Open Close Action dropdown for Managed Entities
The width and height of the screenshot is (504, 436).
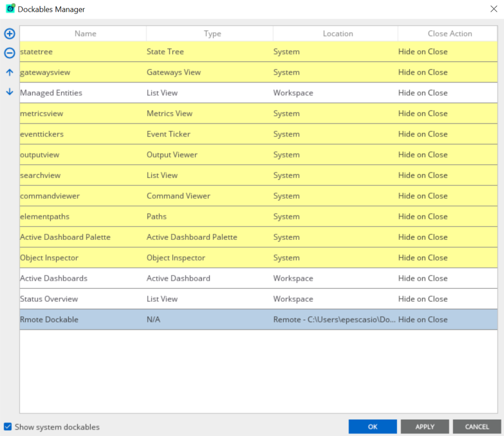click(x=447, y=93)
